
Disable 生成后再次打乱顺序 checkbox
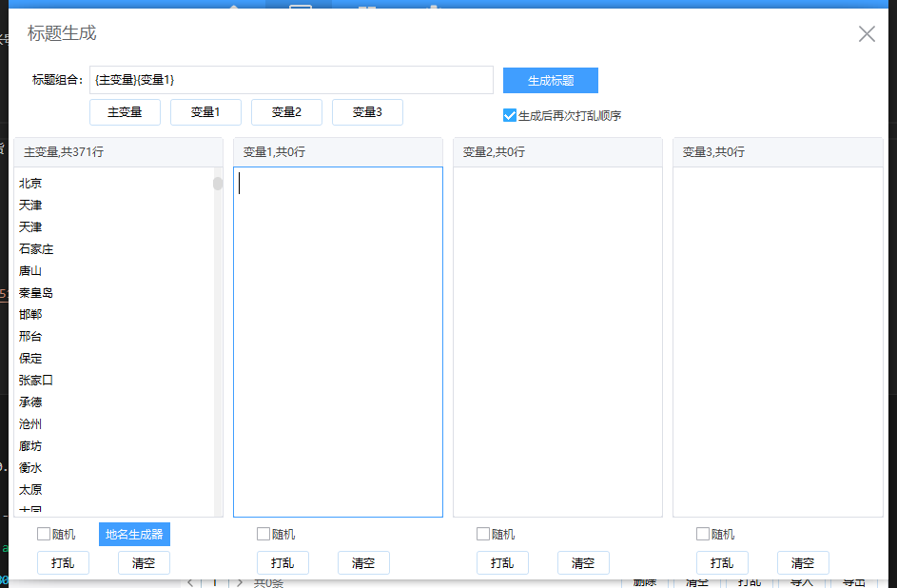click(509, 116)
